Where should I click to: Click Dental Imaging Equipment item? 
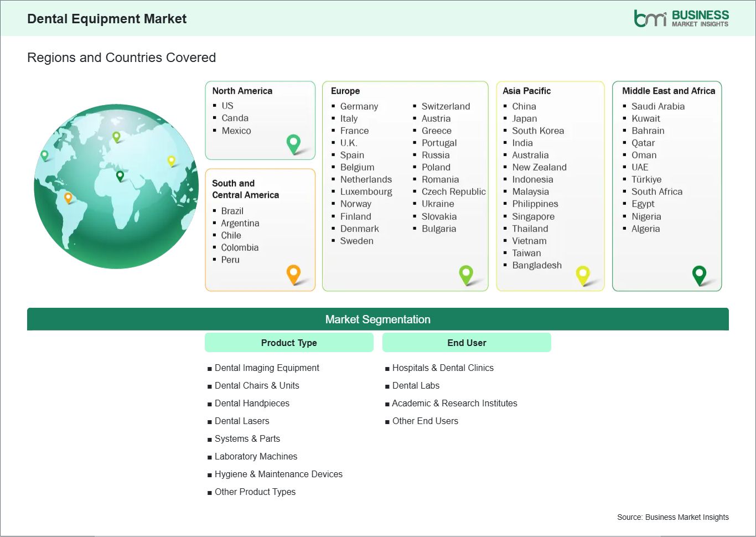click(267, 368)
